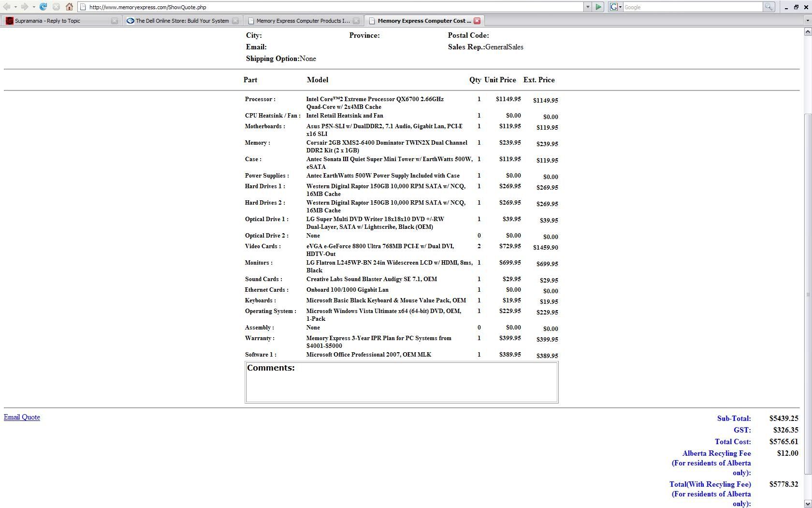Click the eVGA e-GeForce 8800 Ultra text

click(380, 250)
